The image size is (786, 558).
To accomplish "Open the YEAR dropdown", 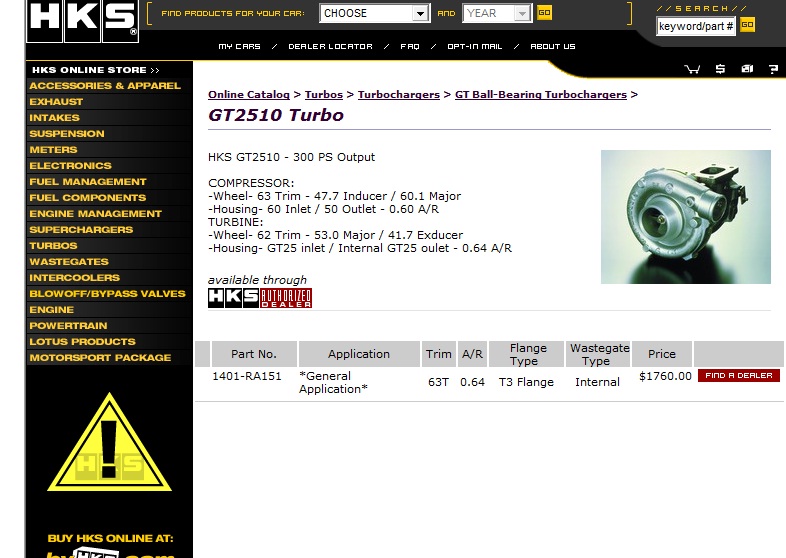I will coord(497,13).
